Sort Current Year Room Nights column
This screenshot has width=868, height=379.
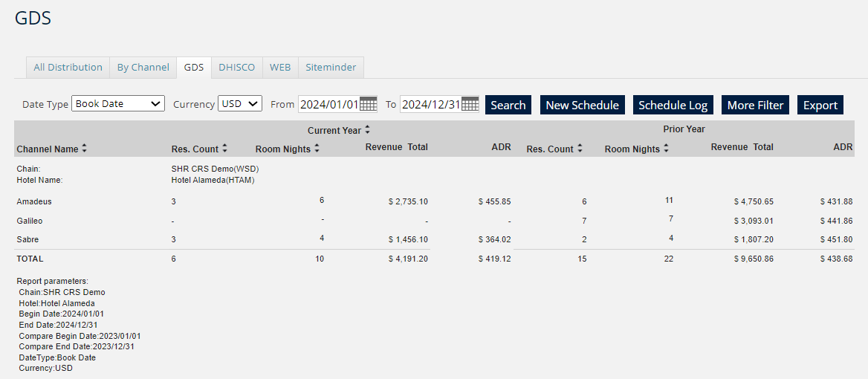point(317,149)
